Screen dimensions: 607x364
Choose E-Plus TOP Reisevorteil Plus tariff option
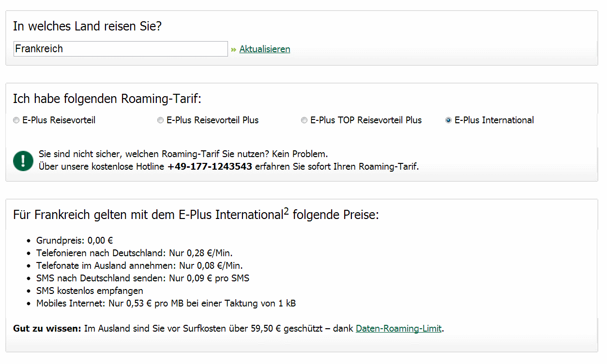point(304,120)
